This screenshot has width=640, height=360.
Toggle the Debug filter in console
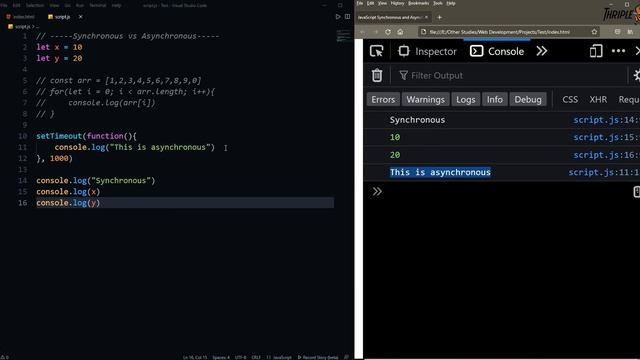tap(528, 100)
